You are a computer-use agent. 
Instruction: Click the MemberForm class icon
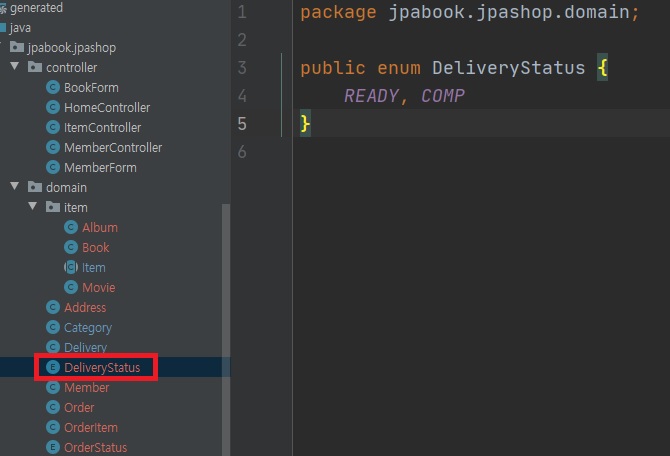point(53,168)
